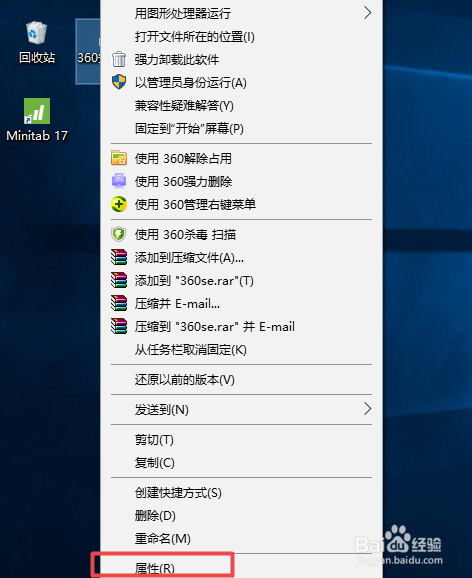Expand the 发送到(N) submenu arrow
The image size is (472, 578).
(367, 409)
